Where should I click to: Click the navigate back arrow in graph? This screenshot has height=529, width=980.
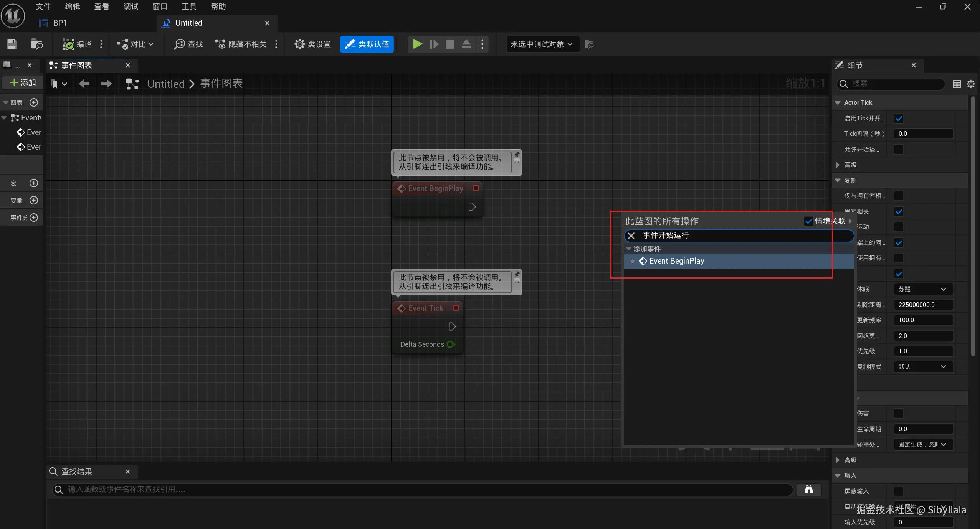[x=84, y=84]
